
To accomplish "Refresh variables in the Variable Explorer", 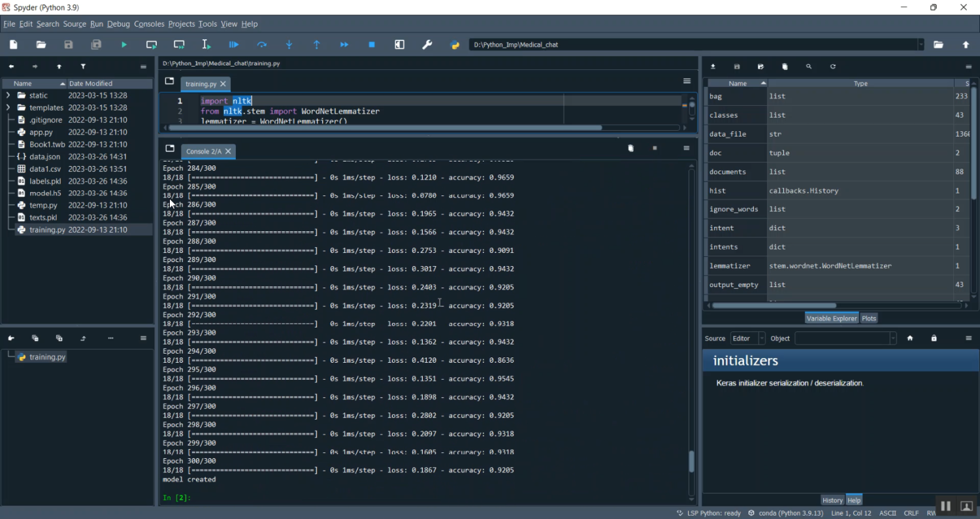I will 832,67.
